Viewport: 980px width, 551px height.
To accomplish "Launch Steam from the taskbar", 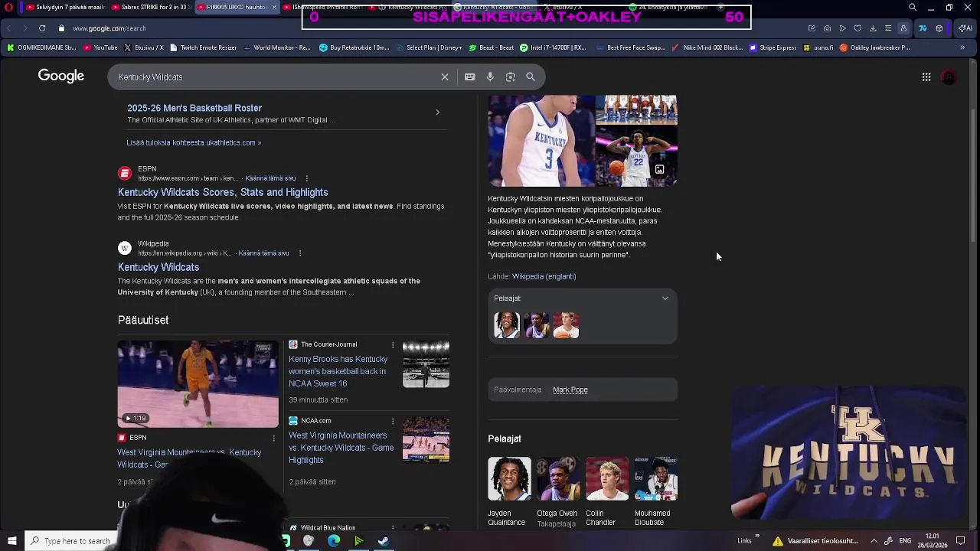I will click(x=384, y=541).
